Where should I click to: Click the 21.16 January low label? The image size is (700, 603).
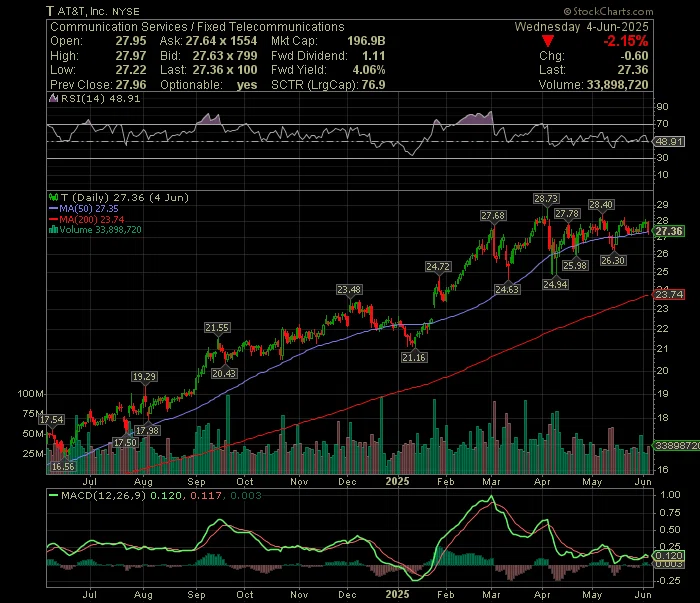pos(414,358)
